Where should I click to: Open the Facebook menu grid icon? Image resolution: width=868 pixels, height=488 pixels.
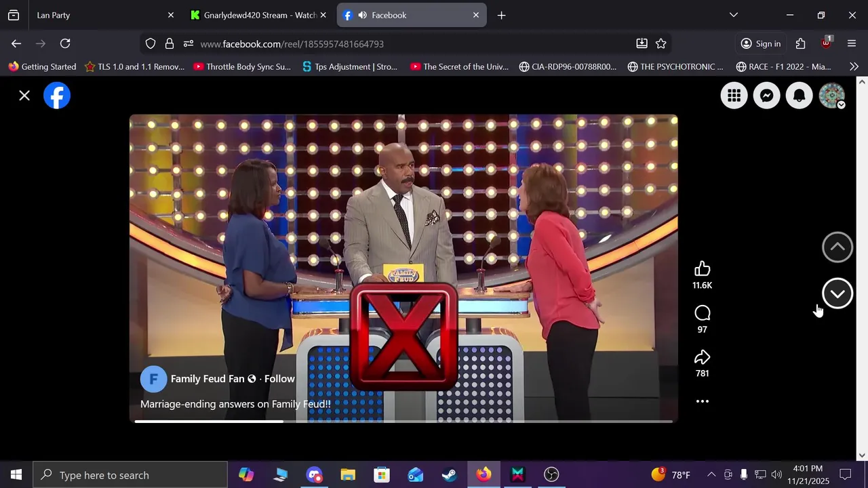[734, 96]
